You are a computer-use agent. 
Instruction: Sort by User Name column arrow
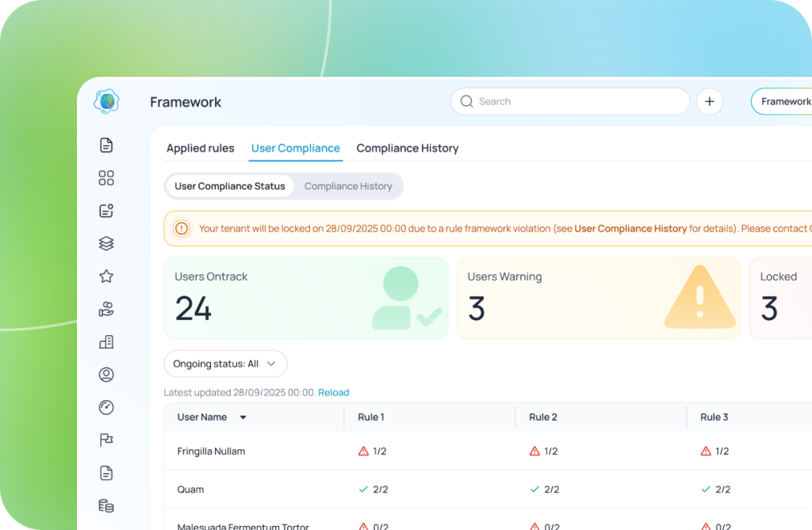[x=243, y=418]
